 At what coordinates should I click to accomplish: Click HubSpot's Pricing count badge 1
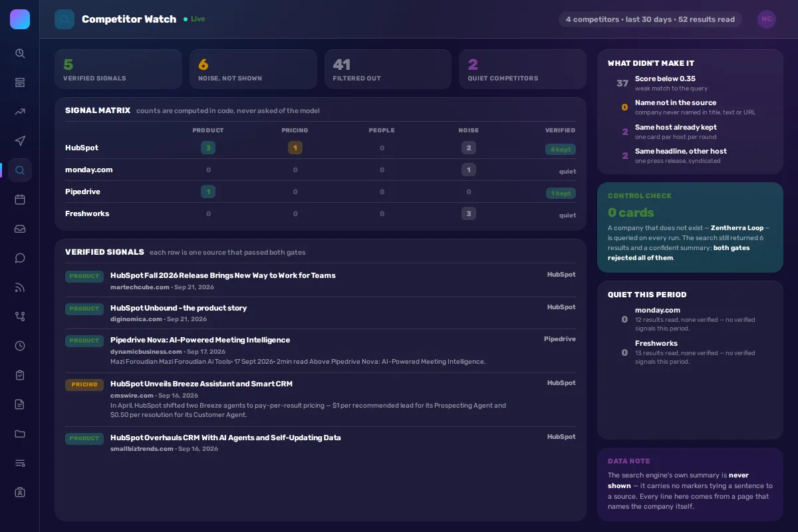(295, 148)
